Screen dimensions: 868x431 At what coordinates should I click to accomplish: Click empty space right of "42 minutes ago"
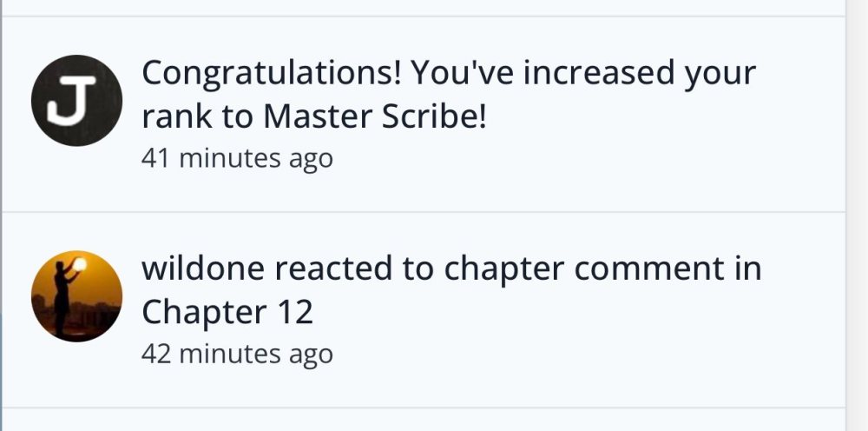pos(564,354)
